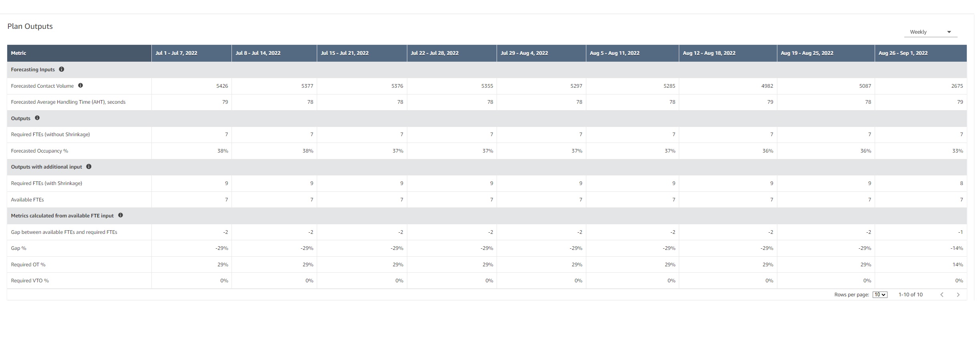980x346 pixels.
Task: Click the info icon beside Metrics calculated from available FTE input
Action: coord(121,215)
